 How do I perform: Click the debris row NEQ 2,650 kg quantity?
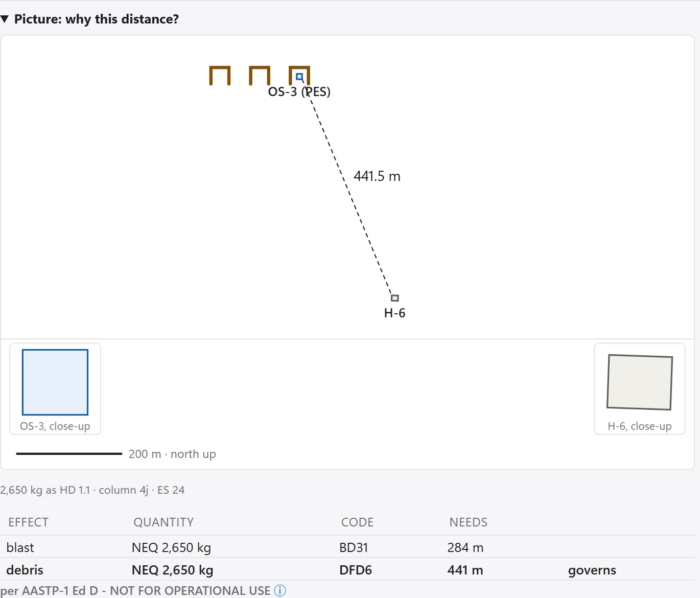pos(173,570)
